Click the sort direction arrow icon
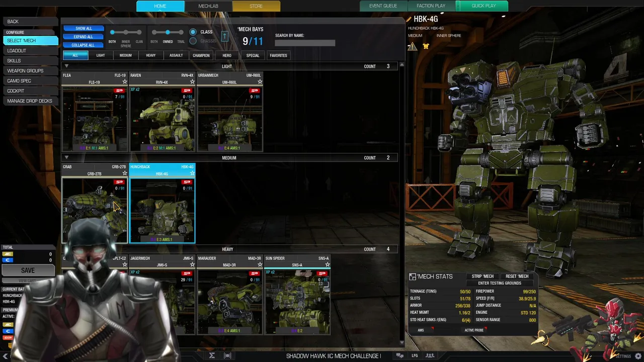Screen dimensions: 644x362 click(x=224, y=36)
